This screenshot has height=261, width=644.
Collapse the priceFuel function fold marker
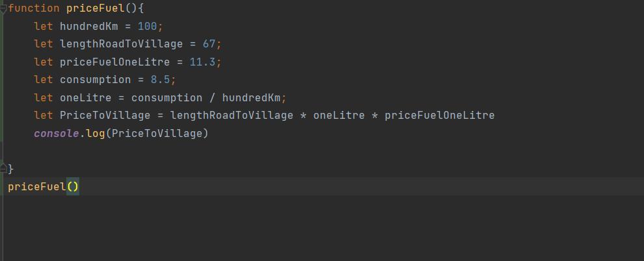[3, 8]
